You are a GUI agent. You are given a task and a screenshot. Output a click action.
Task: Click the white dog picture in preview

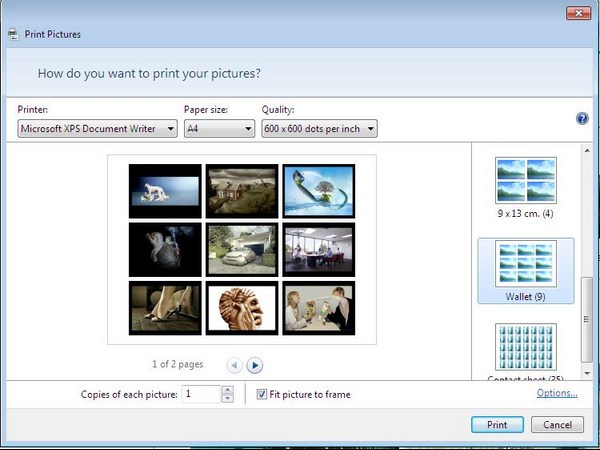pyautogui.click(x=165, y=191)
